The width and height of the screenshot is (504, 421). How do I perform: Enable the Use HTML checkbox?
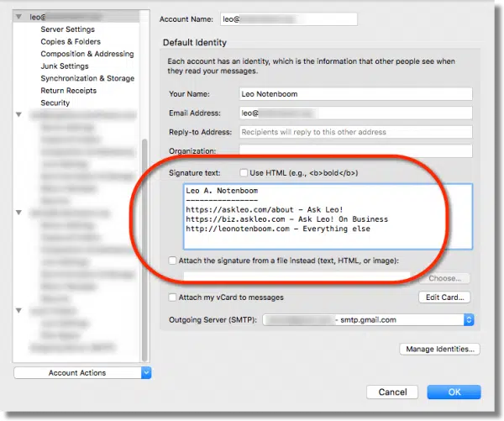pos(244,172)
